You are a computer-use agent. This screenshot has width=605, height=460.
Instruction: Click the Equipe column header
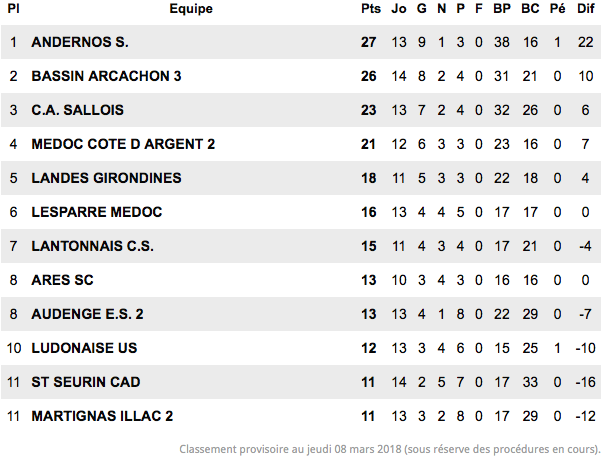pyautogui.click(x=191, y=8)
